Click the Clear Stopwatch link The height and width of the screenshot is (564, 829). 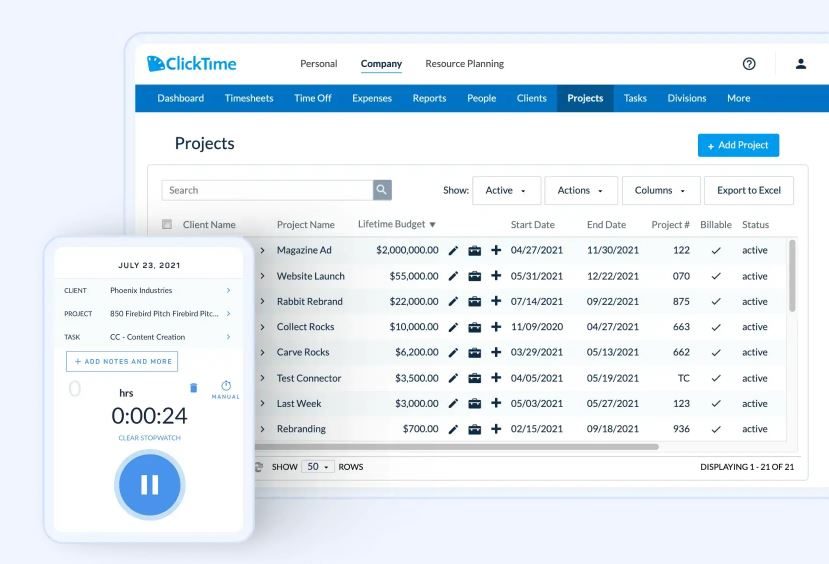pyautogui.click(x=150, y=438)
